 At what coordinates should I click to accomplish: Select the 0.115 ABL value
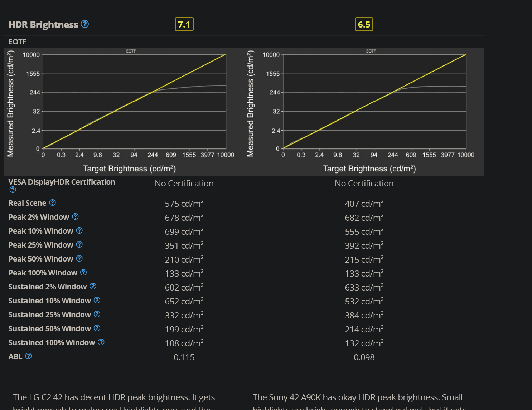point(184,357)
